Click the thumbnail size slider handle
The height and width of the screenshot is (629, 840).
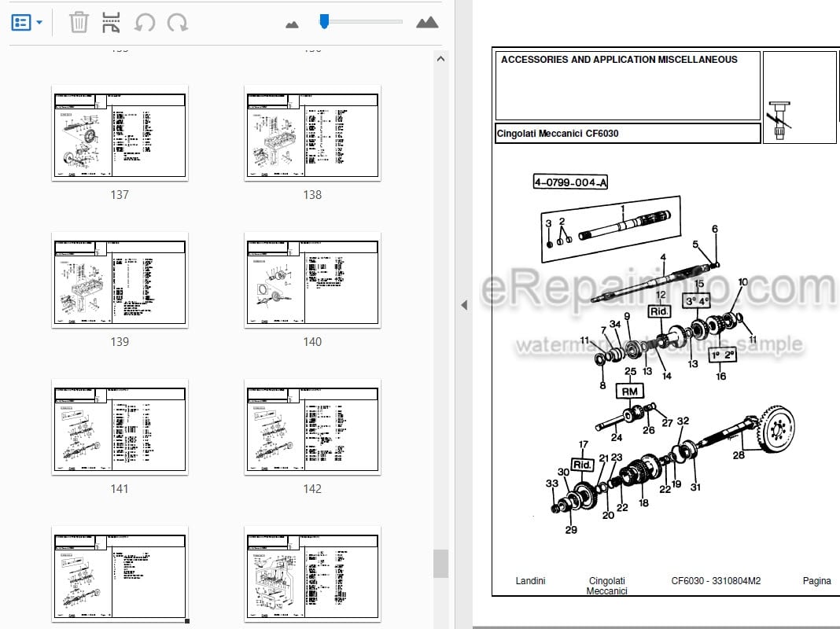click(324, 21)
